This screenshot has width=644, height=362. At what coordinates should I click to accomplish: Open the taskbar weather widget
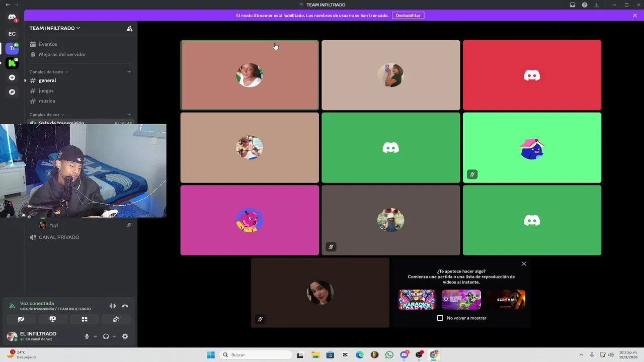tap(22, 354)
